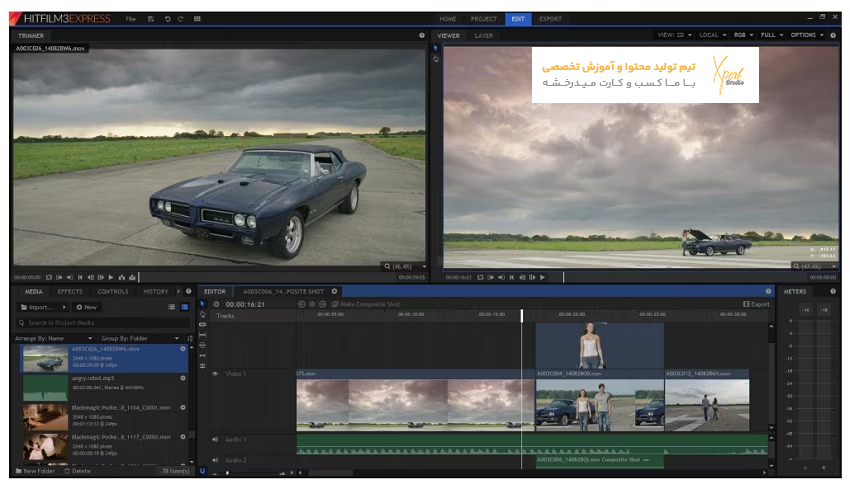Open the RGB channels dropdown
850x489 pixels.
pos(744,35)
